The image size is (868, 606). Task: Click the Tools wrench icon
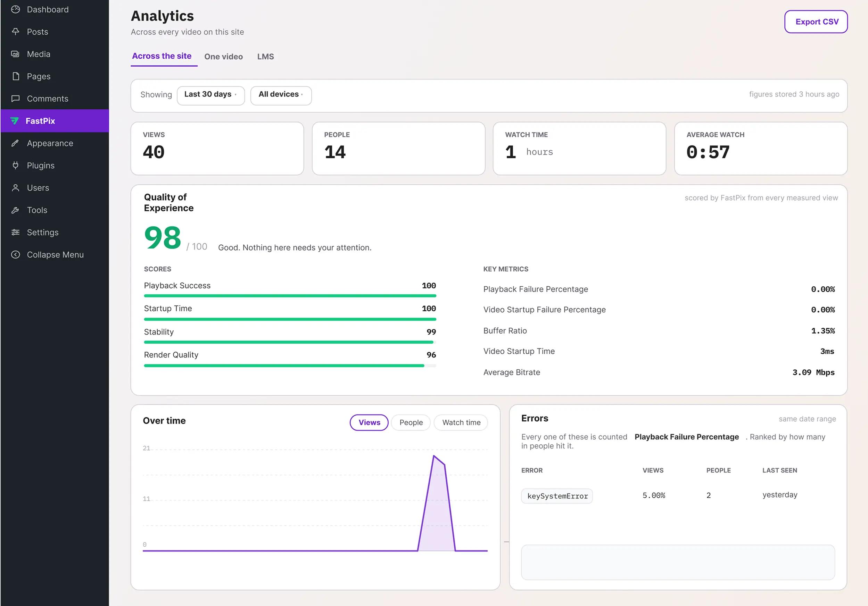15,210
